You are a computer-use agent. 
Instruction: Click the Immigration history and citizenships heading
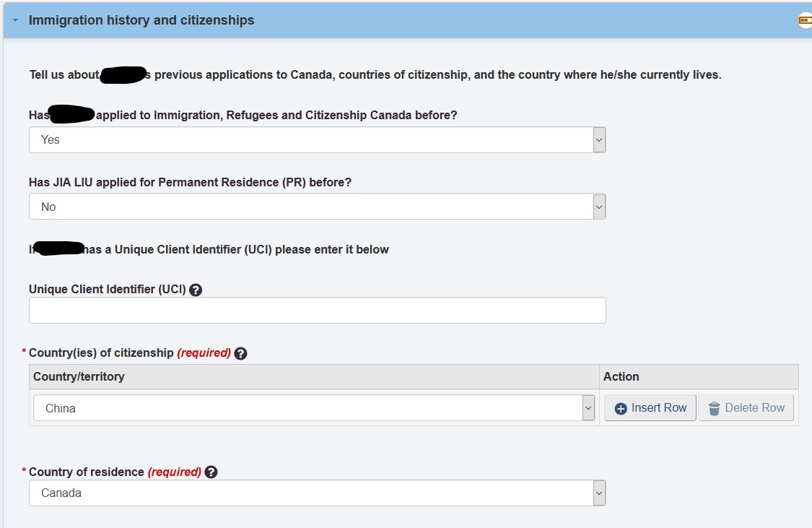coord(141,20)
